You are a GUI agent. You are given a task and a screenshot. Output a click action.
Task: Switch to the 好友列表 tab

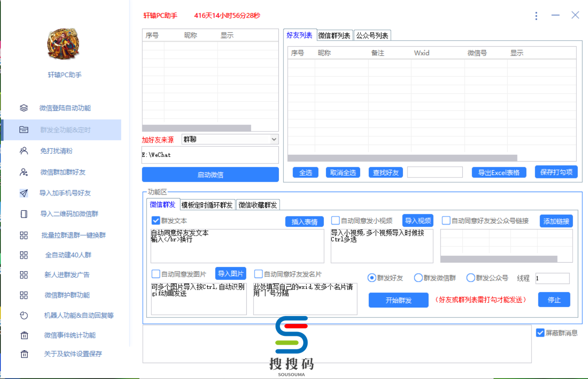[299, 35]
